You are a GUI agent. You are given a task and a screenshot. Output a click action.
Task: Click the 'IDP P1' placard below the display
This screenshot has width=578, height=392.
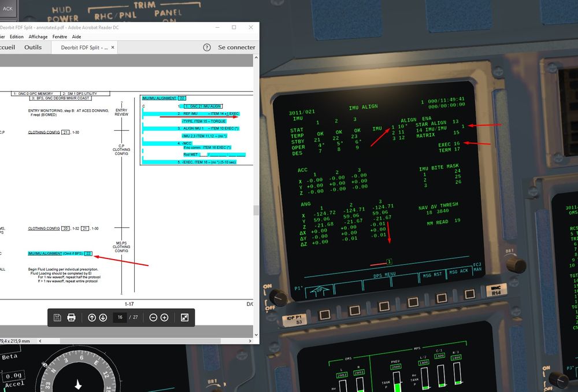click(x=294, y=320)
